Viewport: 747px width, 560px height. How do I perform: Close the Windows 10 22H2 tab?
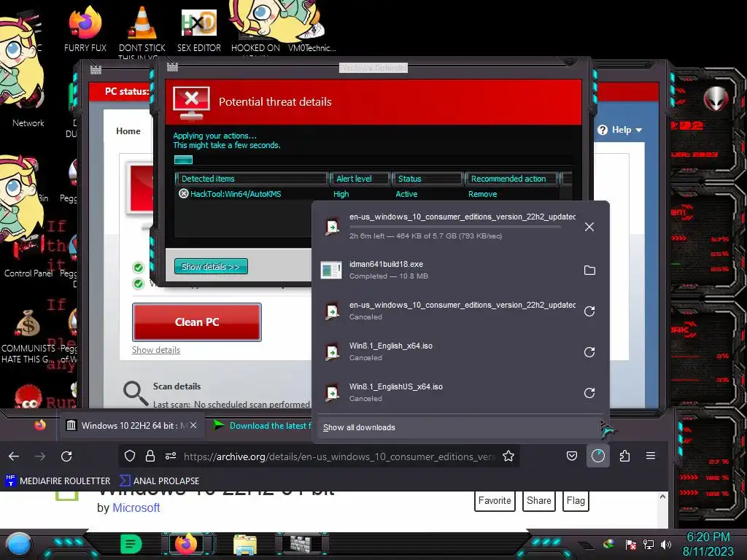coord(193,425)
